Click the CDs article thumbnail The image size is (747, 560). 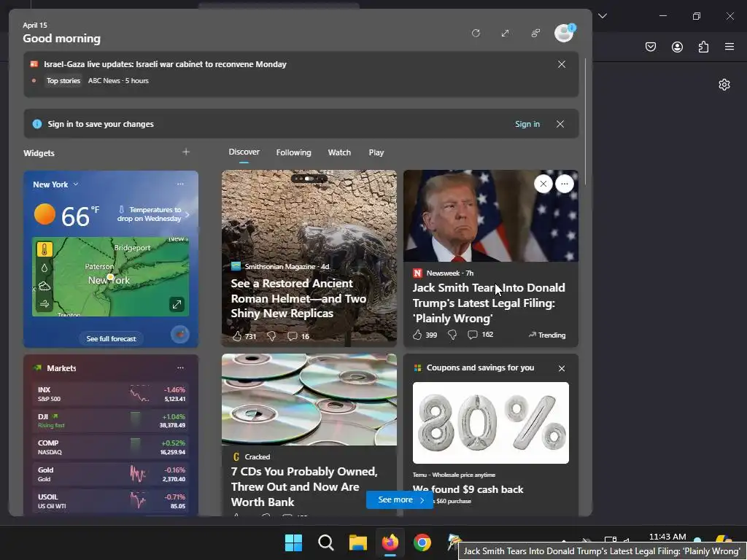(x=309, y=400)
